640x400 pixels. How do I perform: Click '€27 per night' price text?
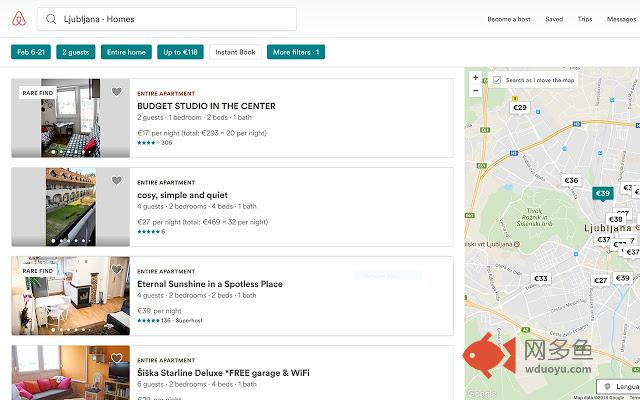(159, 222)
